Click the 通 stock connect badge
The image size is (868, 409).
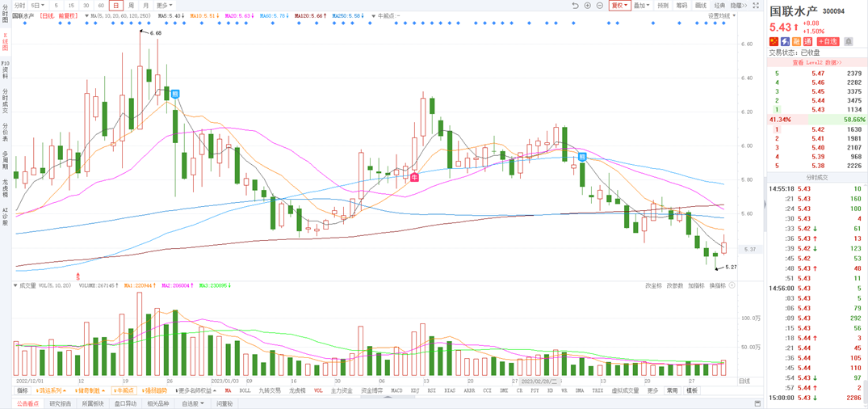coord(807,41)
